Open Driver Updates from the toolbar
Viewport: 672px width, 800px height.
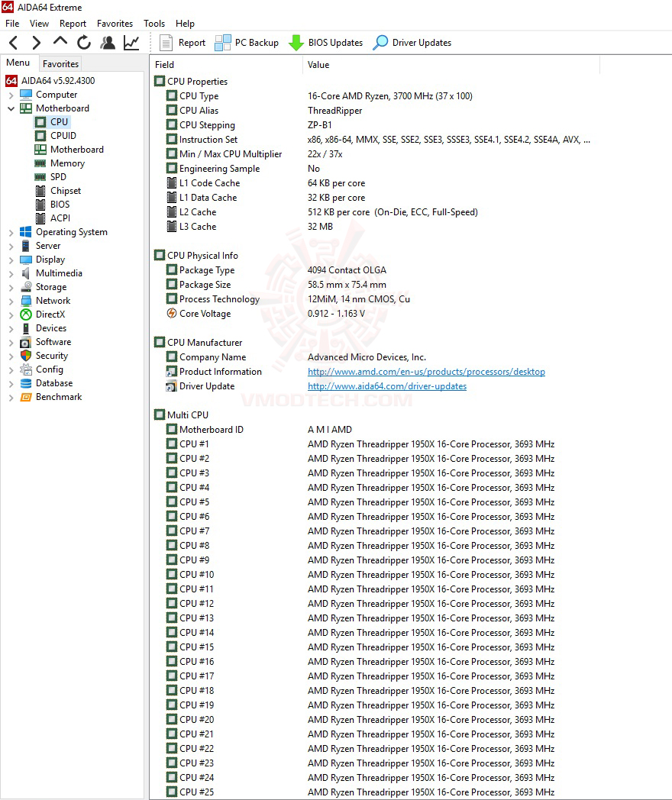click(x=412, y=43)
